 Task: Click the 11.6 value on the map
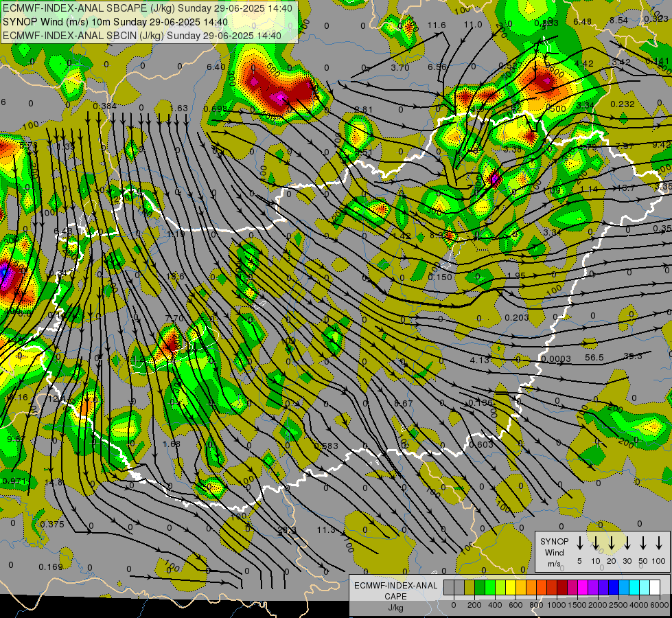pos(437,25)
